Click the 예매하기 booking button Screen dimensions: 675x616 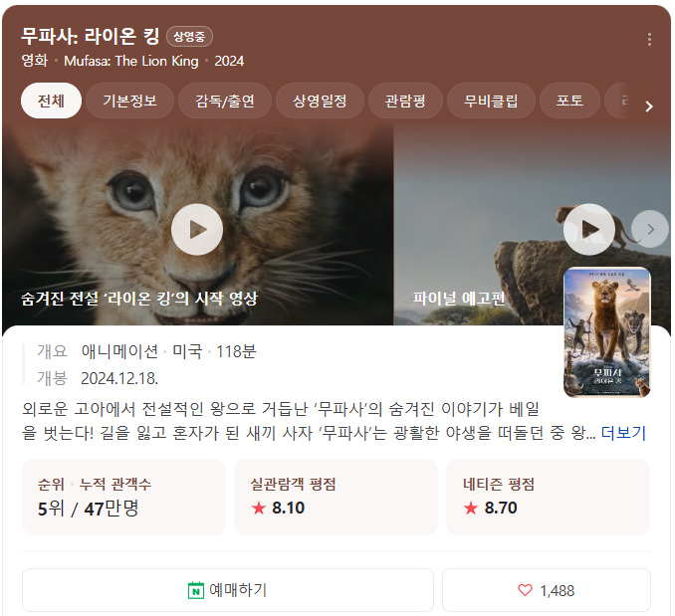coord(228,590)
